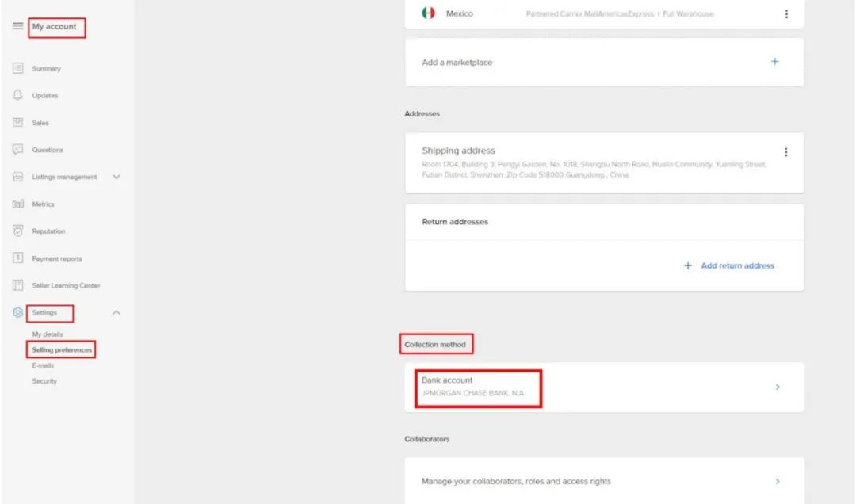Open the Mexico marketplace options menu

[x=786, y=13]
